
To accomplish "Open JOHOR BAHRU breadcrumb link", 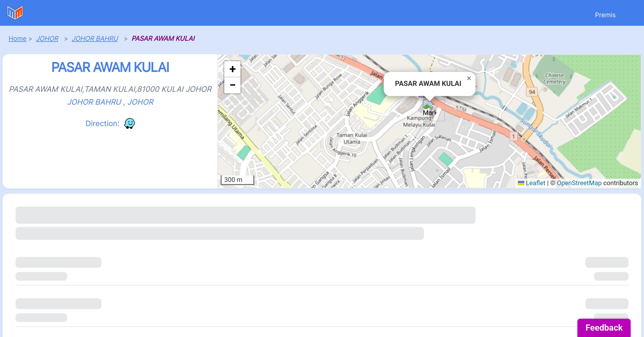I will 95,39.
